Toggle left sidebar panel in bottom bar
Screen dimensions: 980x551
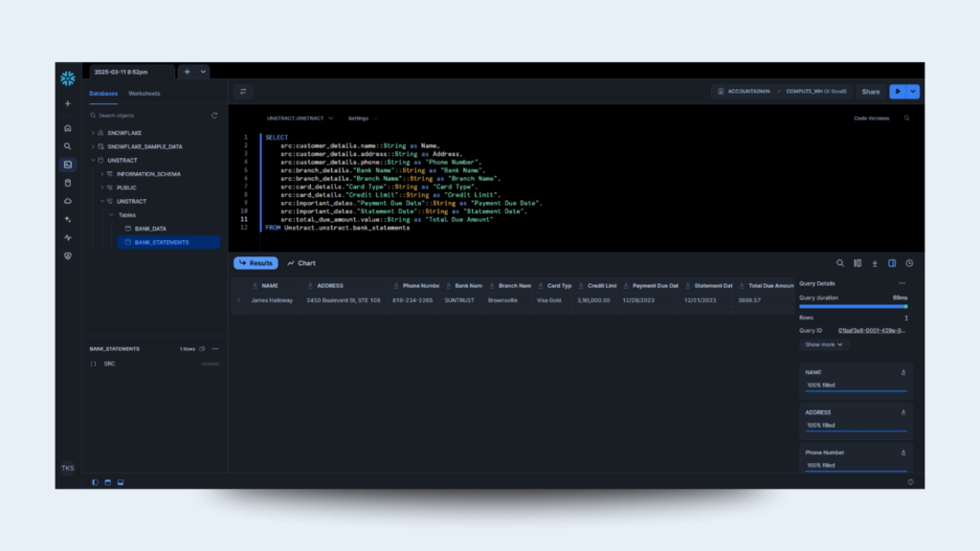pos(95,481)
